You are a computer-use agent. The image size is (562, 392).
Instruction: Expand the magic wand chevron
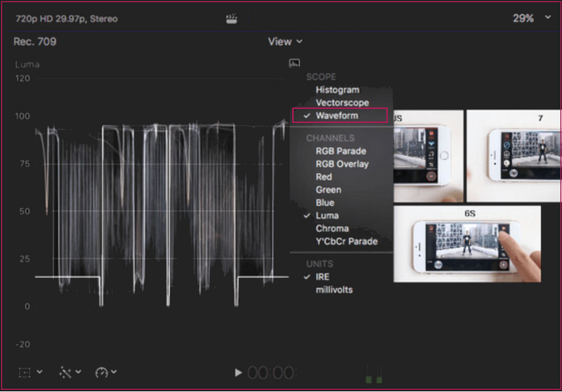pyautogui.click(x=78, y=372)
